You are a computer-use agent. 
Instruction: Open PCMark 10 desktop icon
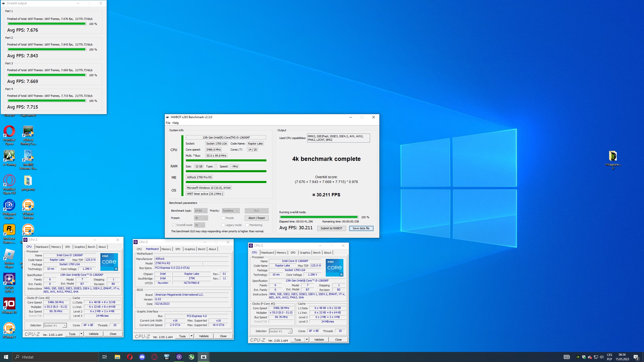[x=9, y=306]
